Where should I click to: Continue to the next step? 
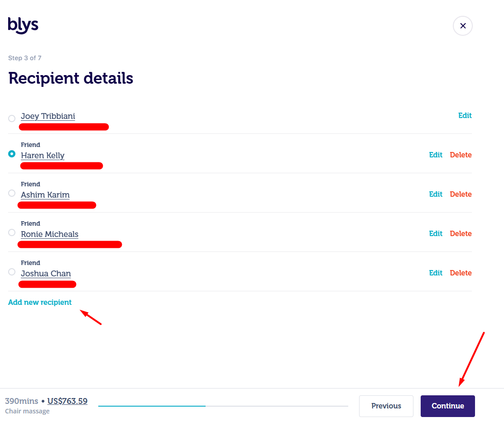coord(447,406)
